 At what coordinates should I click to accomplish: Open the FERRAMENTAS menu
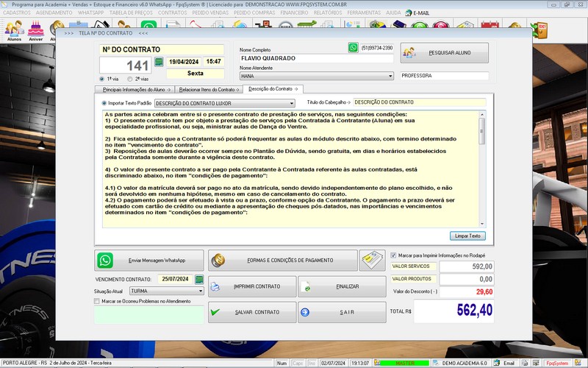pos(364,13)
